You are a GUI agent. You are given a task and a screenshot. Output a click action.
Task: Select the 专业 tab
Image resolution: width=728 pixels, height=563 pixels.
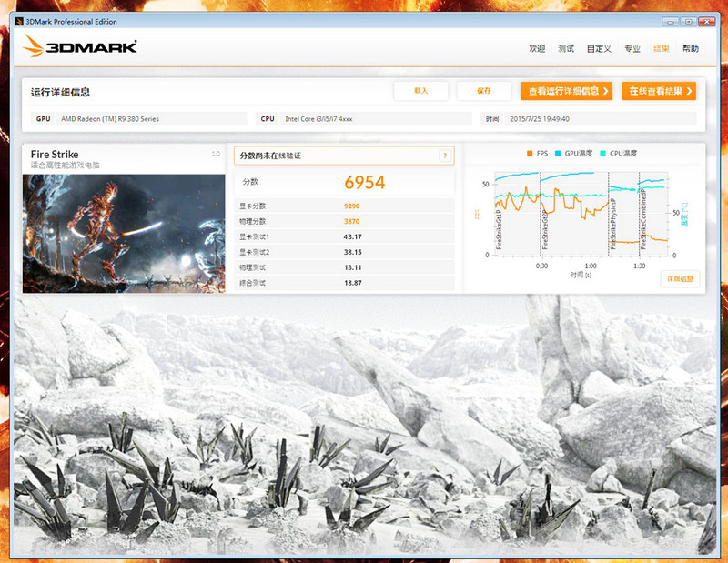pos(632,49)
